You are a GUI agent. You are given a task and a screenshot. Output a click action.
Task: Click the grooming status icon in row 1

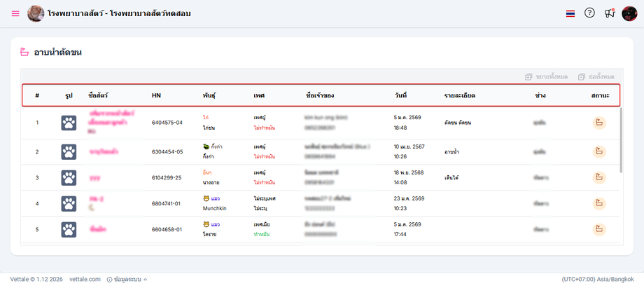point(600,123)
